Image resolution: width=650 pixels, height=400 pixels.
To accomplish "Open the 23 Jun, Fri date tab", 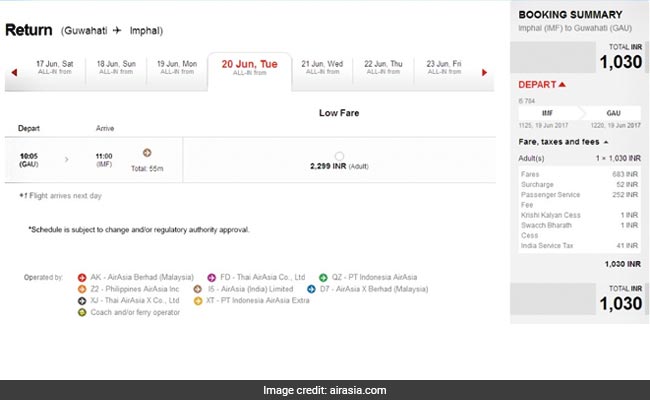I will tap(443, 67).
